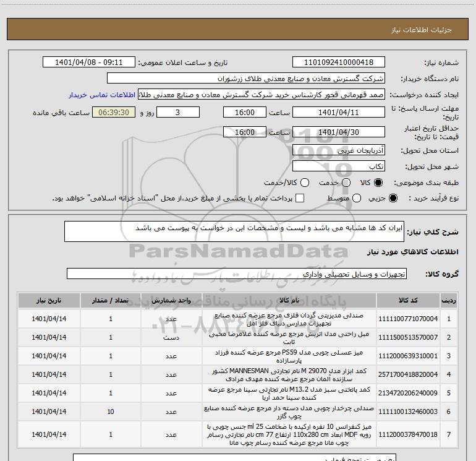Click the response deadline date 1401/04/11
476x461 pixels.
click(x=339, y=112)
